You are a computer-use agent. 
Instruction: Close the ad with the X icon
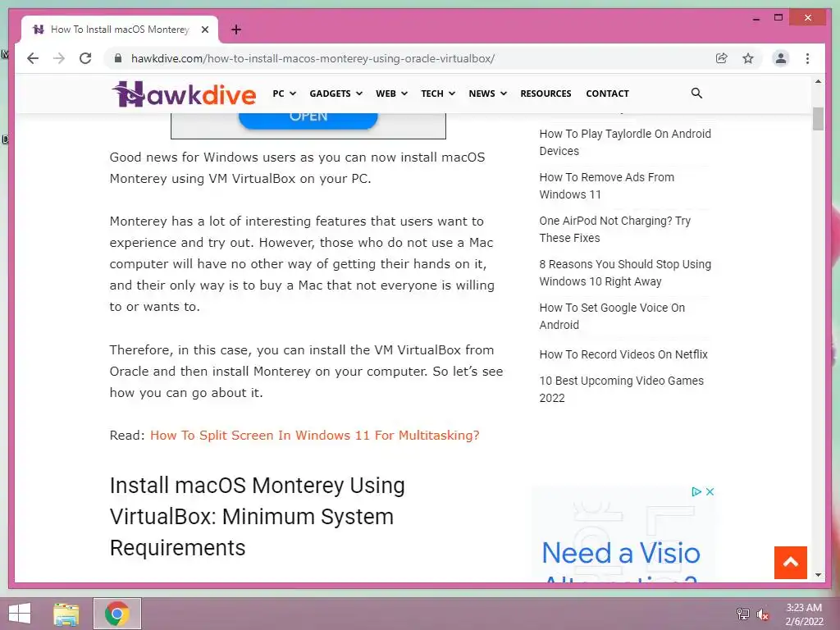point(710,492)
